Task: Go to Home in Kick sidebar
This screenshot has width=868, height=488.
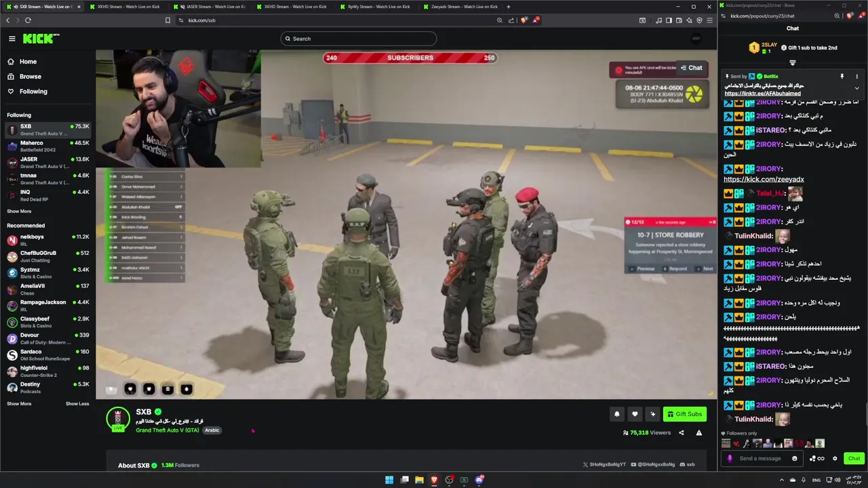Action: (x=28, y=62)
